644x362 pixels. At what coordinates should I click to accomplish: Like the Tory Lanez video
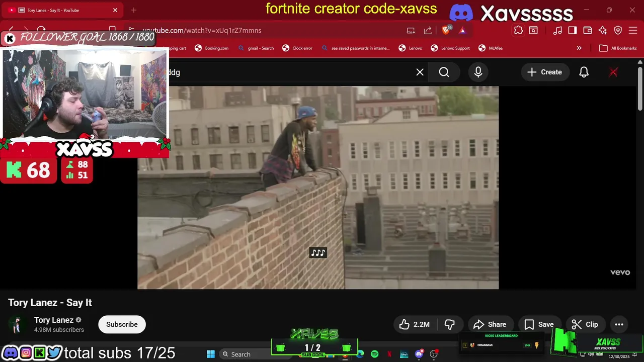click(x=415, y=324)
